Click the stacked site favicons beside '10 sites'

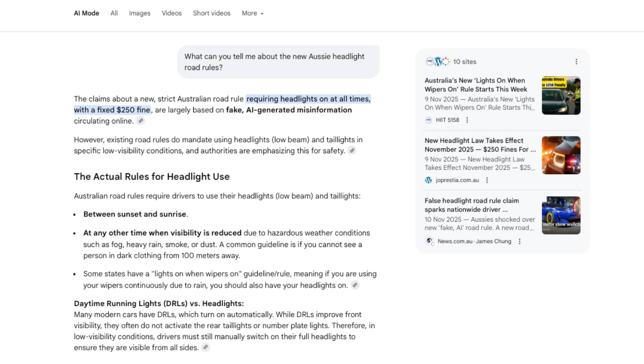pyautogui.click(x=438, y=62)
